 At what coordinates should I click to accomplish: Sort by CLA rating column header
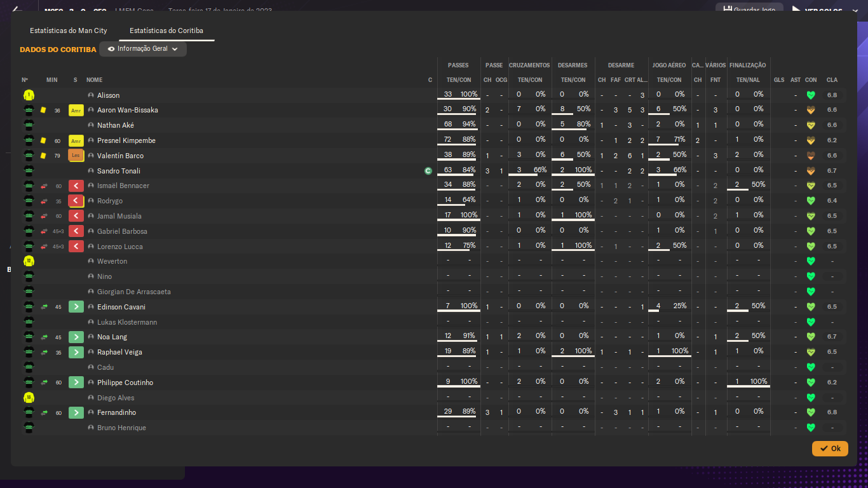click(x=832, y=80)
